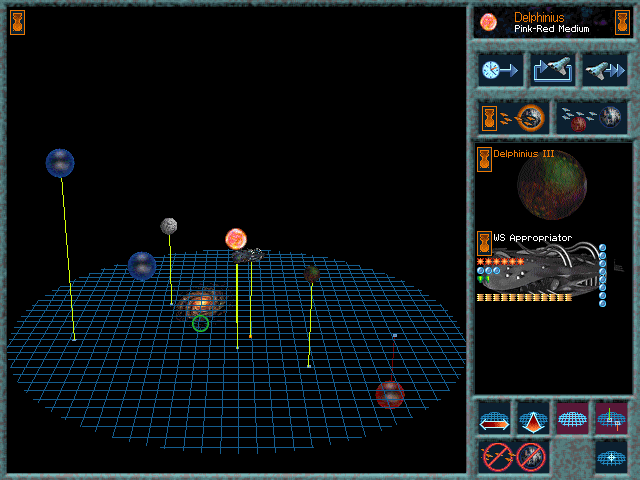Image resolution: width=640 pixels, height=480 pixels.
Task: Click the tilt view pyramid button
Action: 533,418
